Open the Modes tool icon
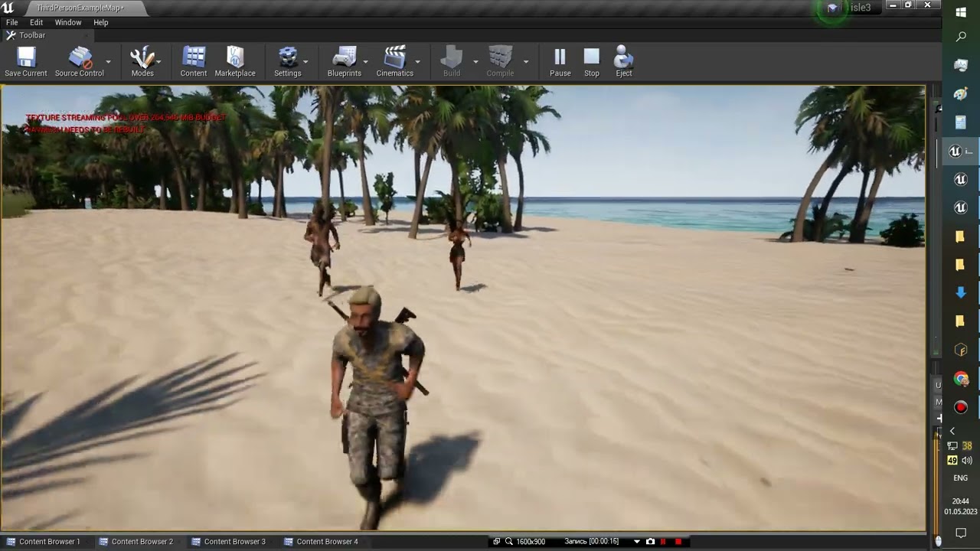 tap(142, 61)
